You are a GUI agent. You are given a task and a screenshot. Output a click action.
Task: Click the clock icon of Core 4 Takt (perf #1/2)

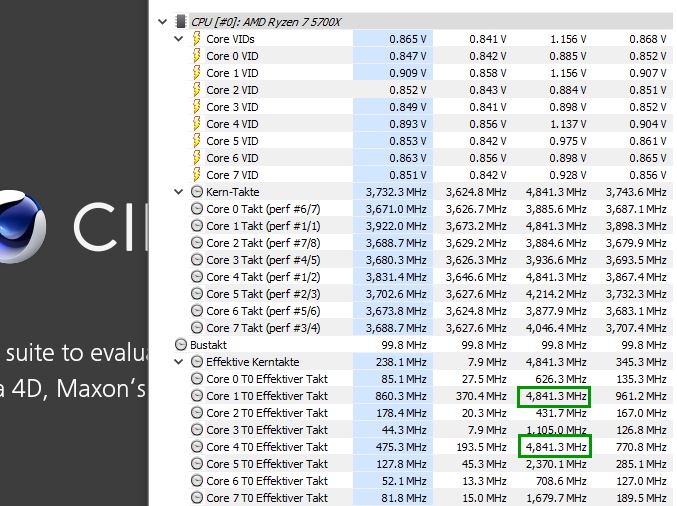pyautogui.click(x=197, y=277)
